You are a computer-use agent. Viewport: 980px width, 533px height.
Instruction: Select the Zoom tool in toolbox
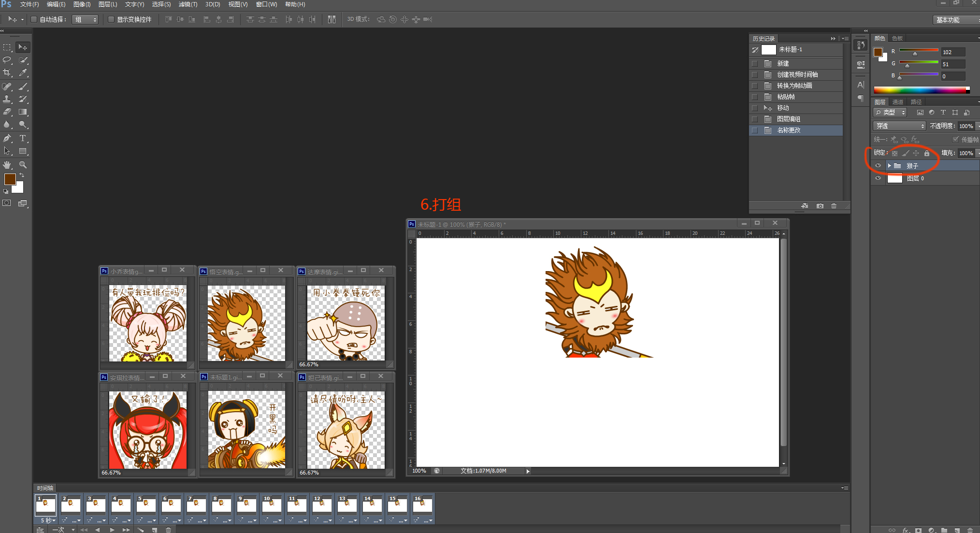coord(23,165)
